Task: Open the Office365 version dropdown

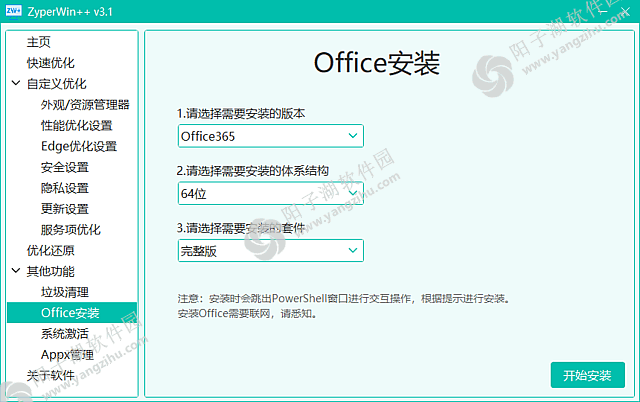Action: (x=271, y=136)
